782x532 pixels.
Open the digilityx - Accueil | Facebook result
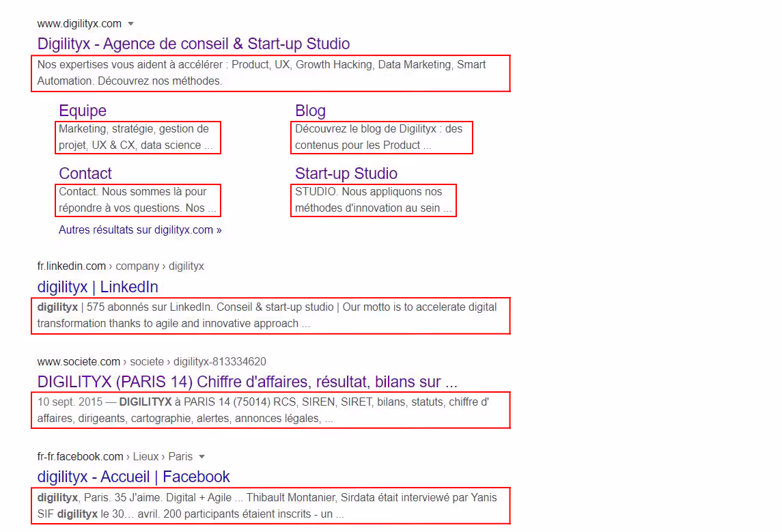(134, 477)
